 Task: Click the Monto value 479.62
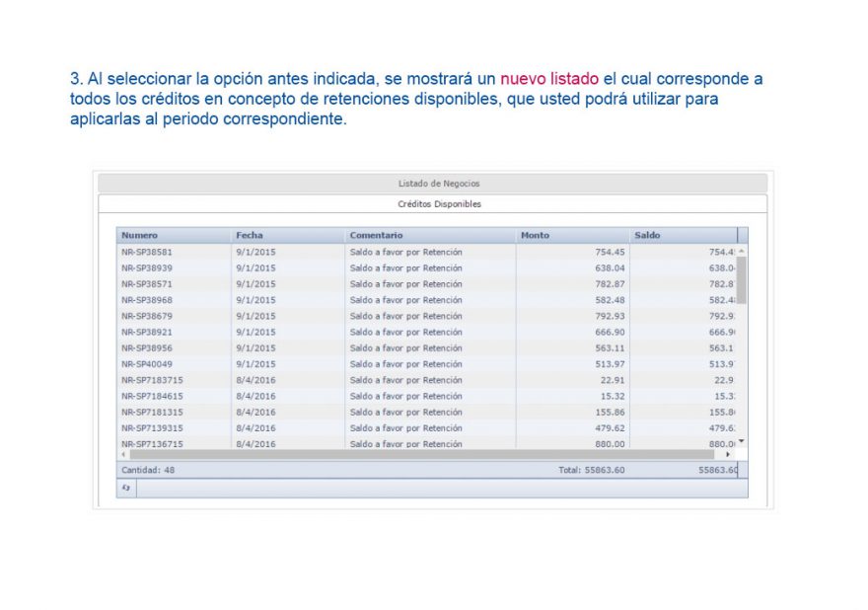pyautogui.click(x=610, y=428)
